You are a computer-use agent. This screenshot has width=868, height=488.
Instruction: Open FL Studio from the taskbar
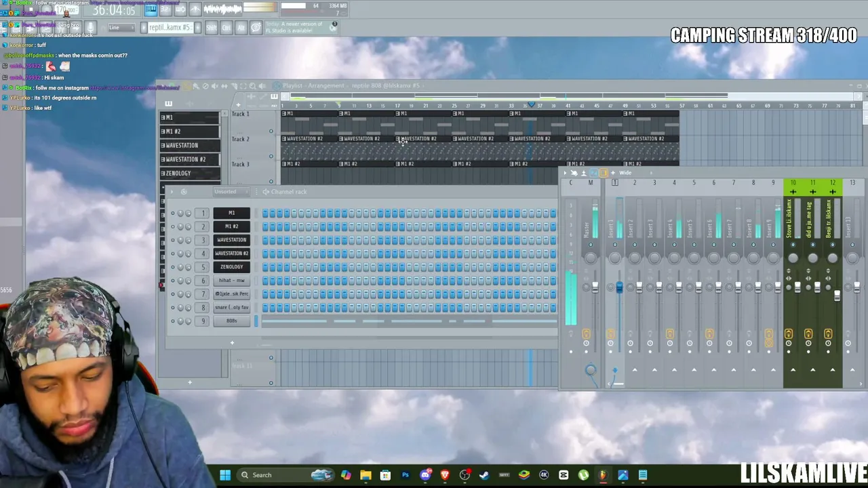click(603, 475)
